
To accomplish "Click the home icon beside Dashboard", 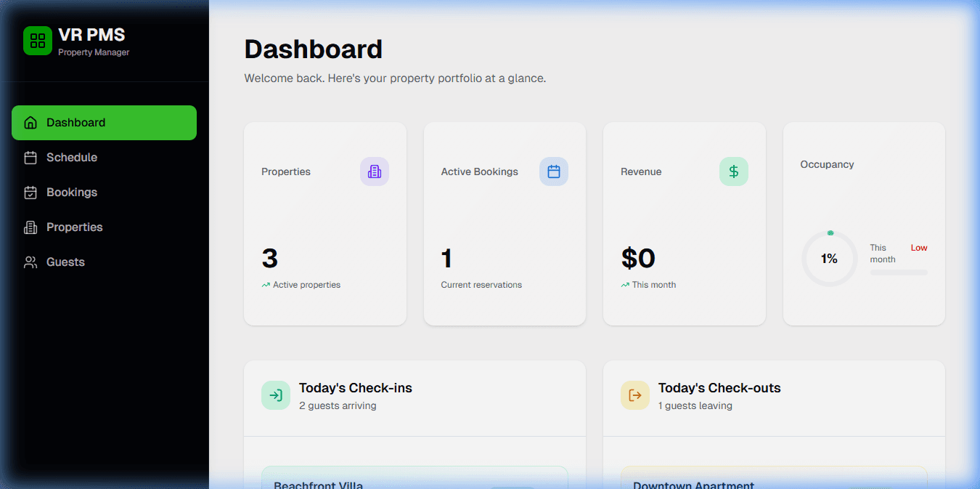I will (30, 123).
